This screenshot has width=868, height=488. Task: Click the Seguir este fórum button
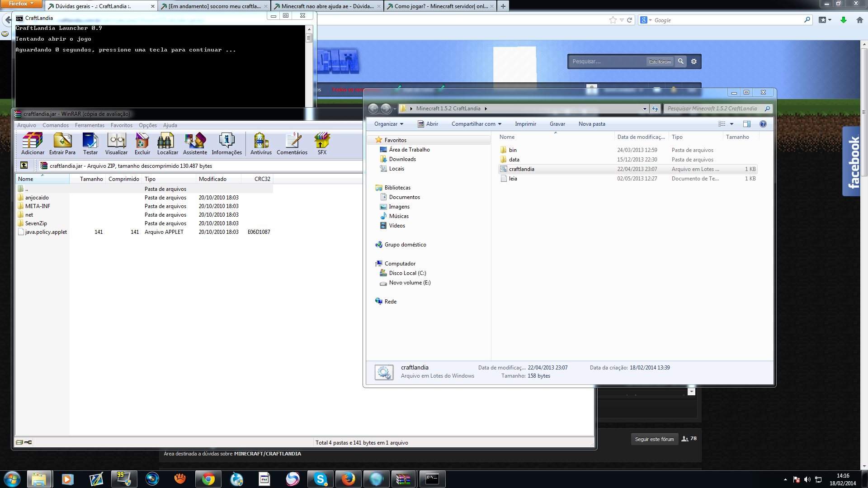pyautogui.click(x=654, y=439)
